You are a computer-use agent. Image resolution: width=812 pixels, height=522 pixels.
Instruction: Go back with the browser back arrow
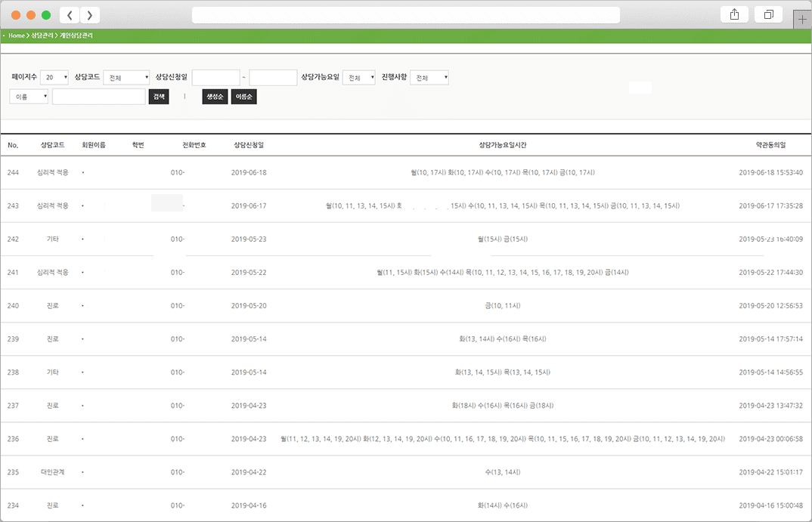70,15
